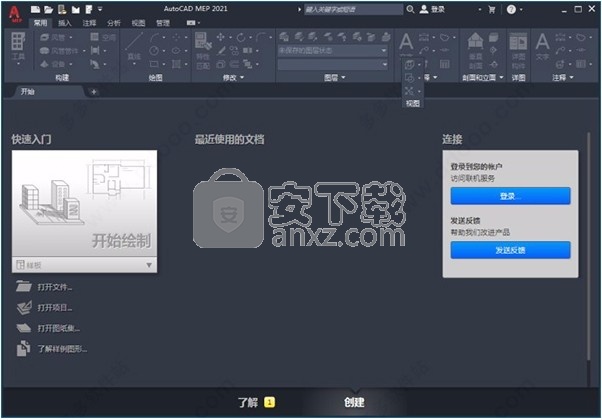The height and width of the screenshot is (420, 602).
Task: Switch to the 分析 ribbon tab
Action: click(x=114, y=23)
